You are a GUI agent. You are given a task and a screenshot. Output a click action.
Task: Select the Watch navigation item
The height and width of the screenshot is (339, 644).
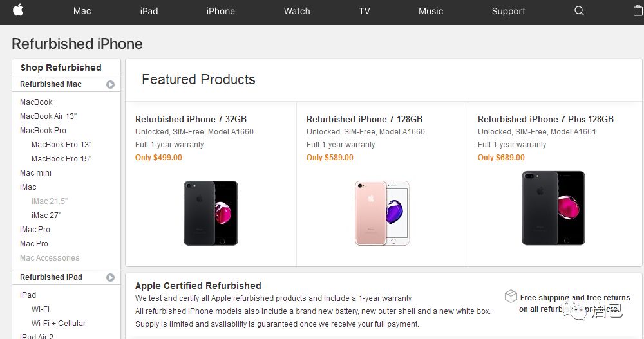pyautogui.click(x=297, y=11)
